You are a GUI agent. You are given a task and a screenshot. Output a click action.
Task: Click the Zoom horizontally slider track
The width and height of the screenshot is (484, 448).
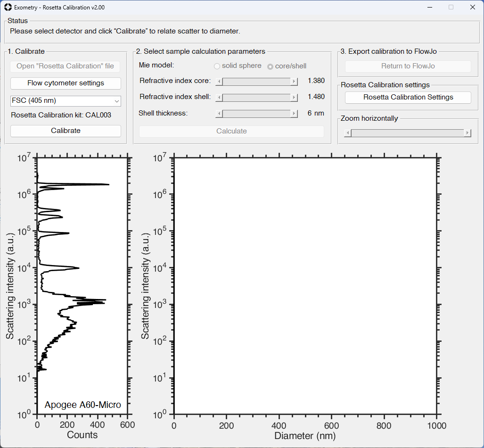pyautogui.click(x=408, y=133)
